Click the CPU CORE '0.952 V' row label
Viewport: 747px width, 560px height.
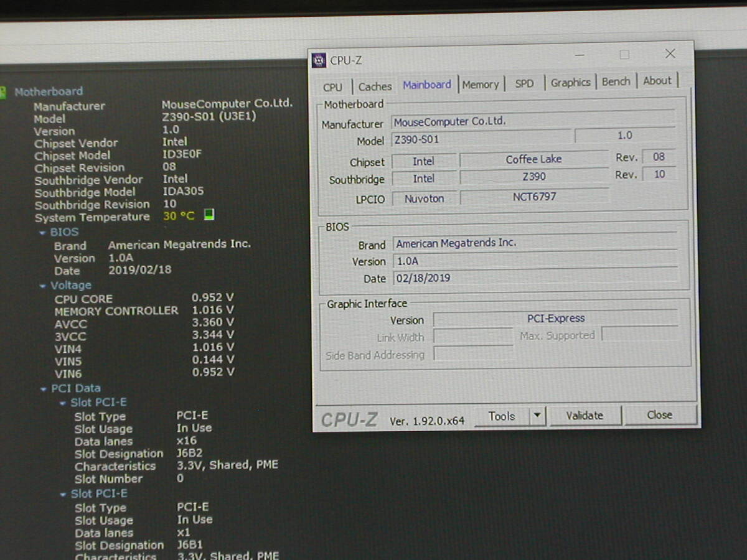[83, 299]
